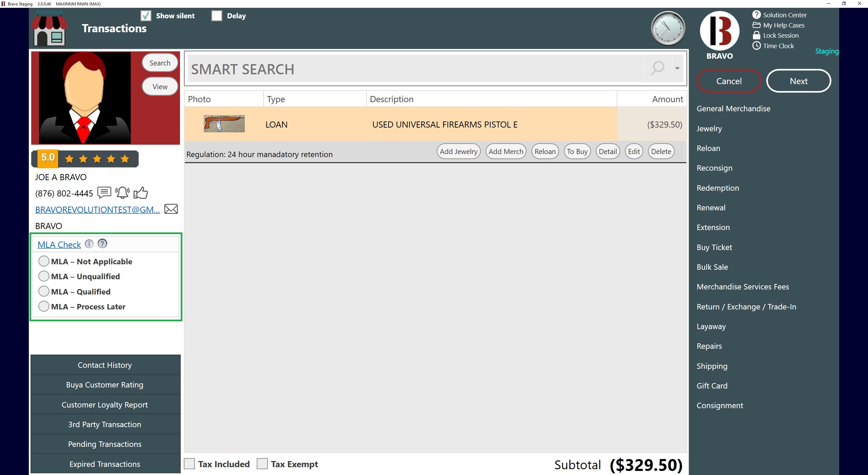Open Jewelry transaction type
Image resolution: width=868 pixels, height=475 pixels.
point(709,129)
